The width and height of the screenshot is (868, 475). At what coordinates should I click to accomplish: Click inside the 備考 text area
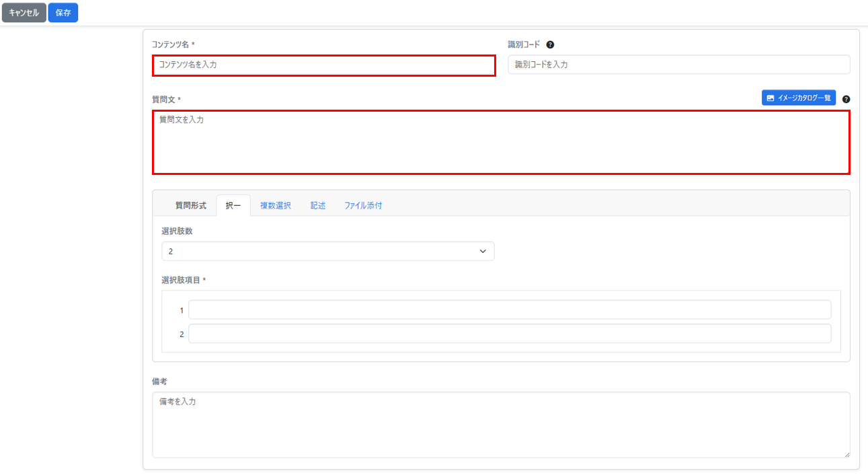(501, 425)
